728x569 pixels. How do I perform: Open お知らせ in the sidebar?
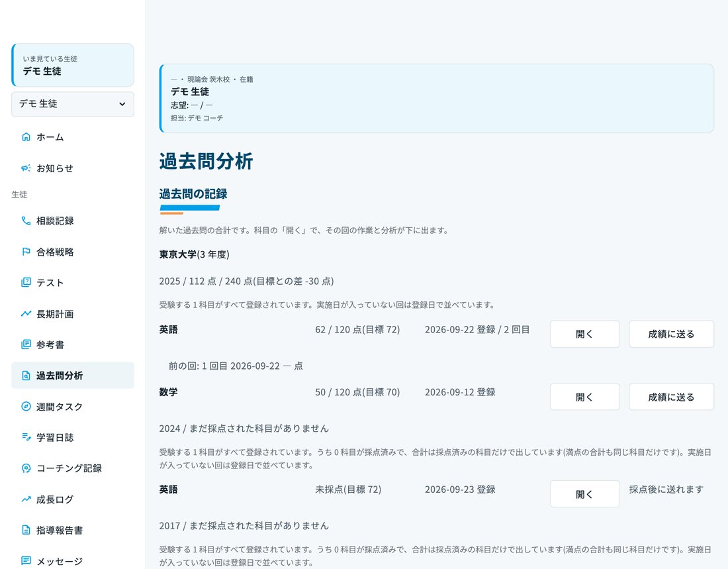click(73, 168)
